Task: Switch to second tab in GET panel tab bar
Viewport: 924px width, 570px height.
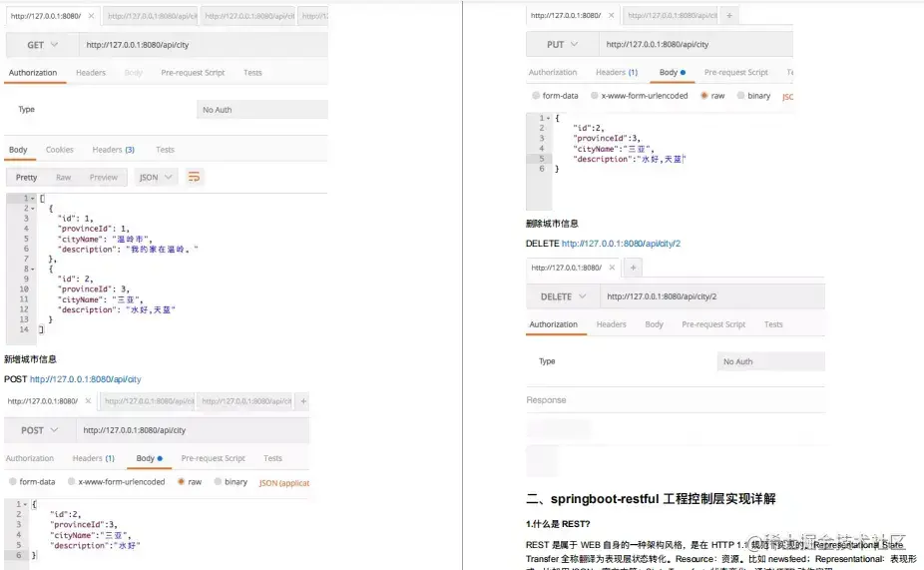Action: tap(152, 16)
